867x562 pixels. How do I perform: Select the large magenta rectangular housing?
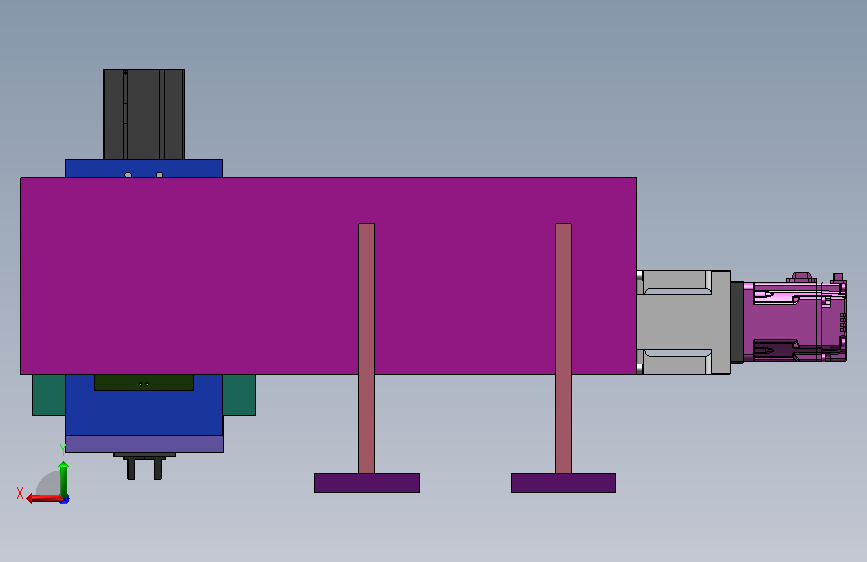[x=328, y=276]
